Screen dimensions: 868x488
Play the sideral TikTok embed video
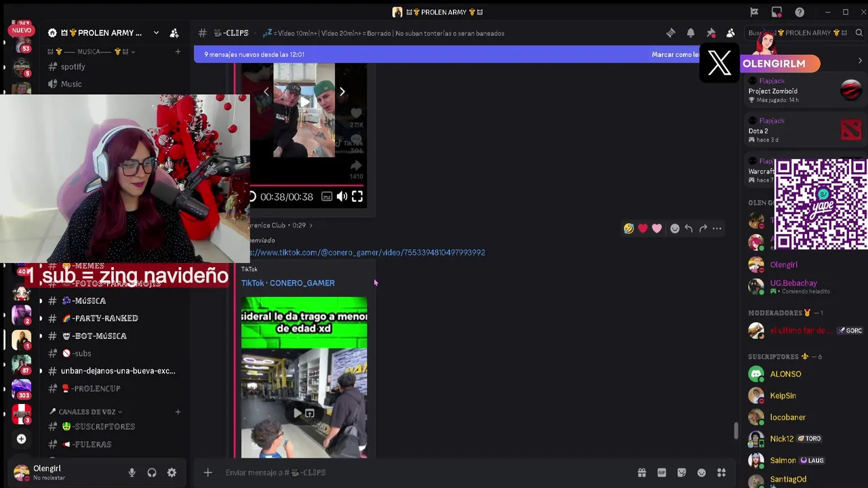(298, 413)
